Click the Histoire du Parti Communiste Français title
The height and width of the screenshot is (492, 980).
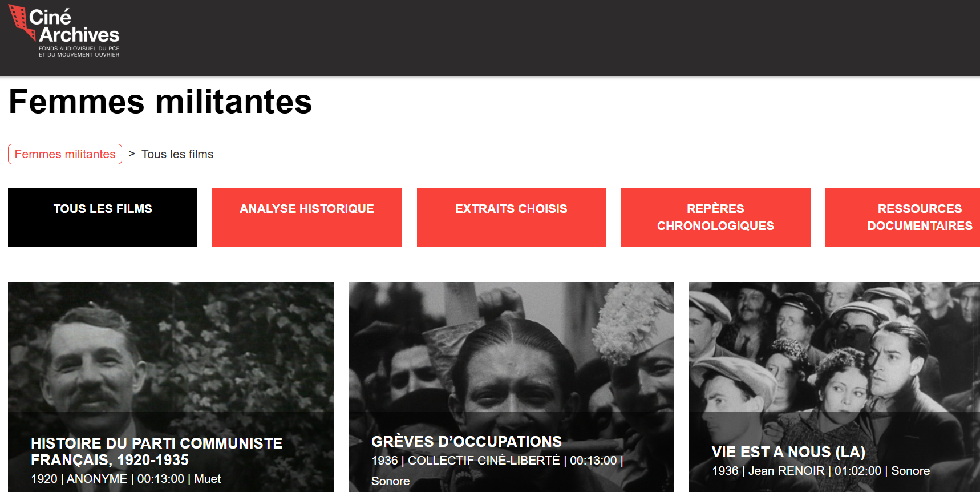pos(157,451)
